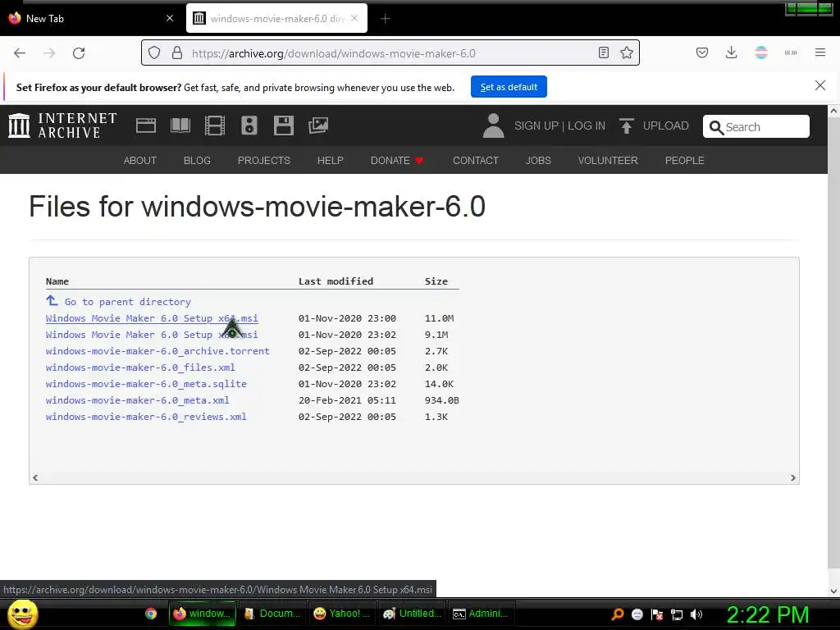The height and width of the screenshot is (630, 840).
Task: Open the Internet Archive Video film icon
Action: tap(215, 126)
